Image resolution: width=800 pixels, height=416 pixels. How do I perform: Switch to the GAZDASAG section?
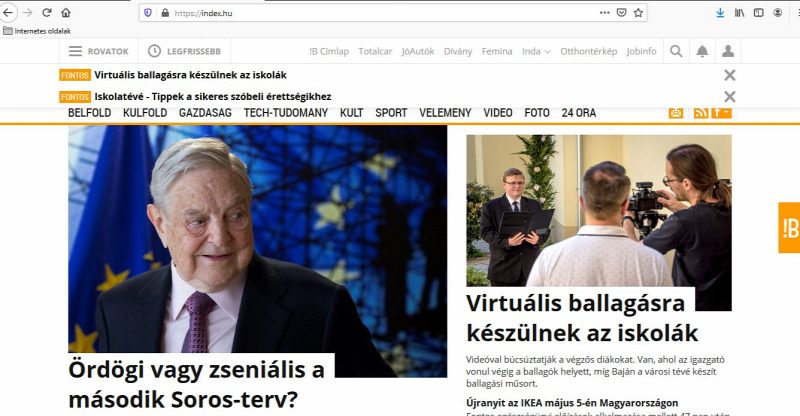205,113
